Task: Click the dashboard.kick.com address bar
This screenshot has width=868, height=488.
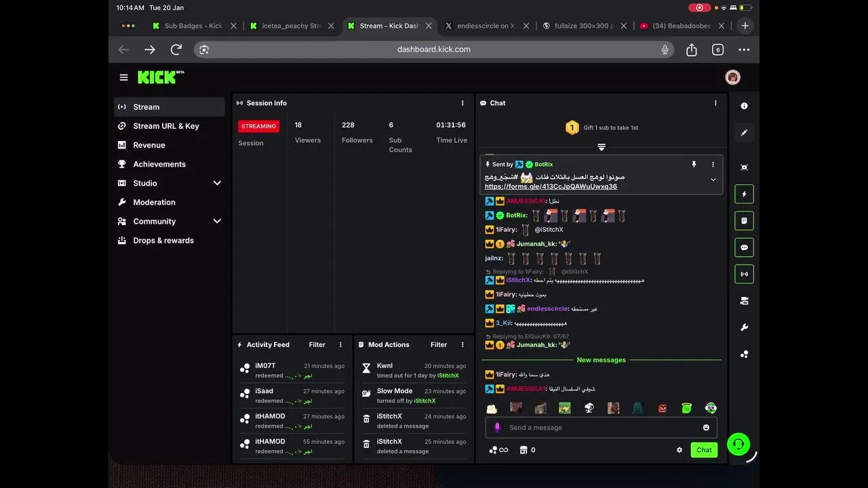Action: (x=434, y=49)
